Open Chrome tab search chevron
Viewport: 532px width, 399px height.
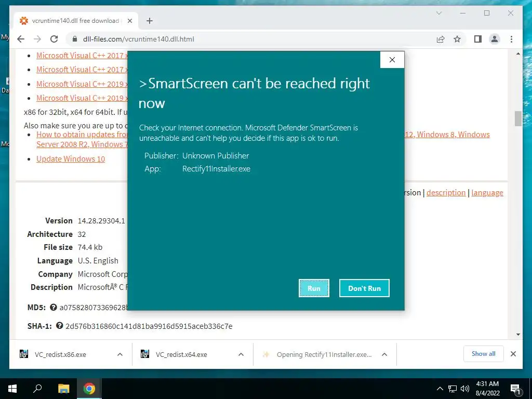(438, 13)
